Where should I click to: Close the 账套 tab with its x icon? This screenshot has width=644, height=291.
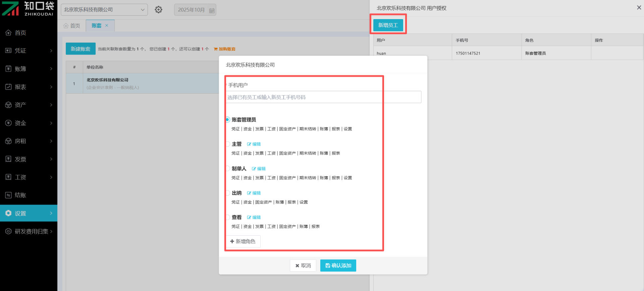107,25
